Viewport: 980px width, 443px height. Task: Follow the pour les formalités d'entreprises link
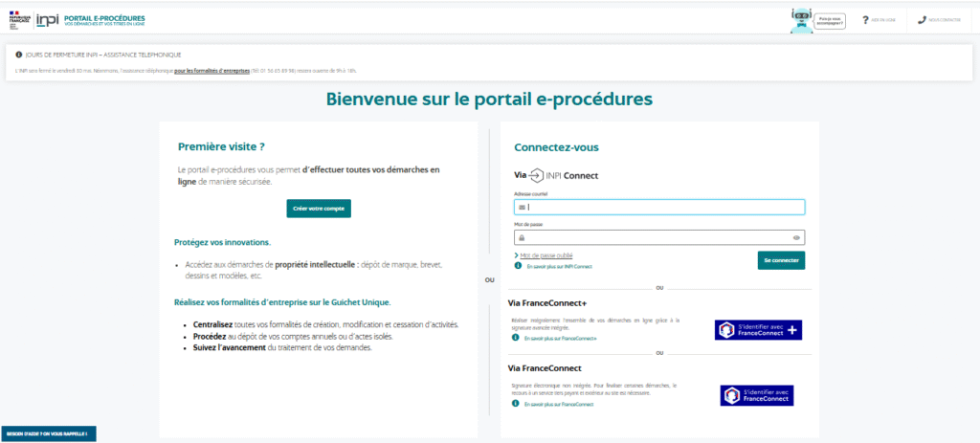(x=211, y=71)
